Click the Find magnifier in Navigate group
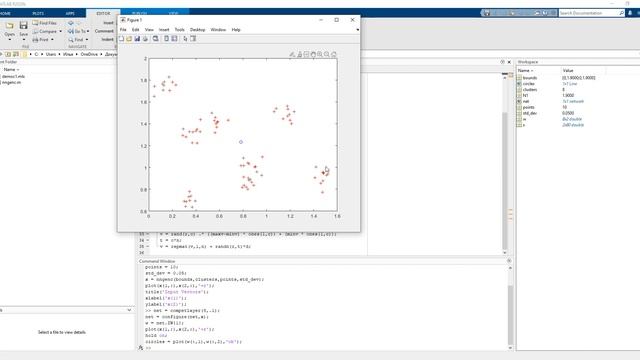Image resolution: width=640 pixels, height=360 pixels. (71, 40)
